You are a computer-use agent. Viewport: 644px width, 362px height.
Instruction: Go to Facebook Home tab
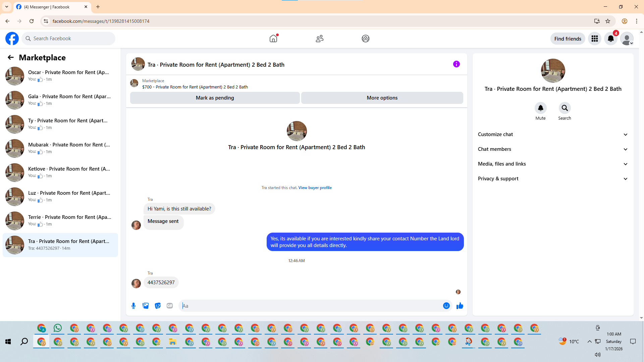(273, 39)
